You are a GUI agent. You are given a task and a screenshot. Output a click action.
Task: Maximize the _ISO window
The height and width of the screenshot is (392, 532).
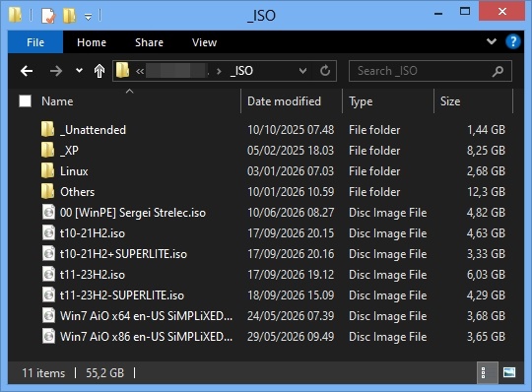click(x=465, y=12)
